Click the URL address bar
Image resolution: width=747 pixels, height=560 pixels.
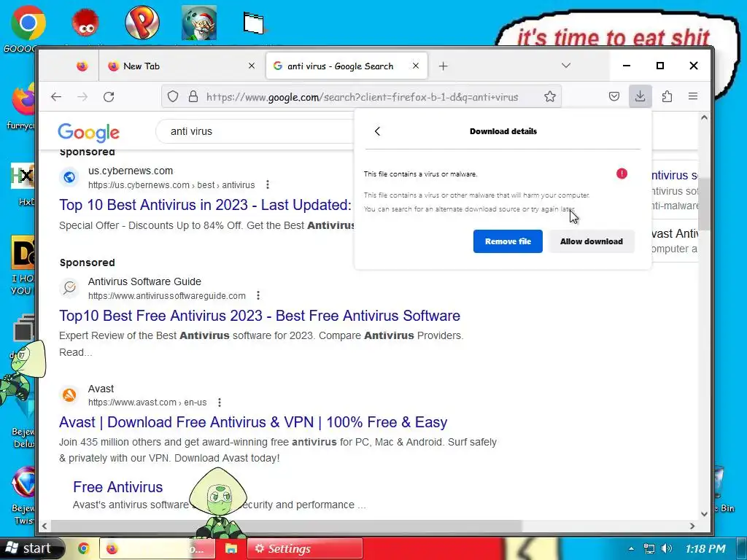point(360,97)
